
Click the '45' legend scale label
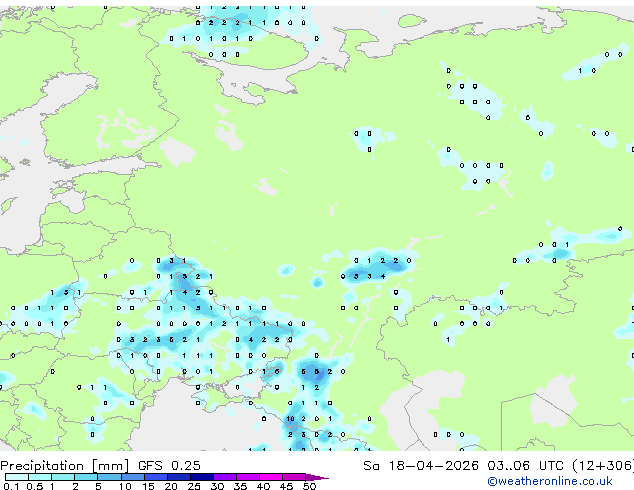click(286, 486)
